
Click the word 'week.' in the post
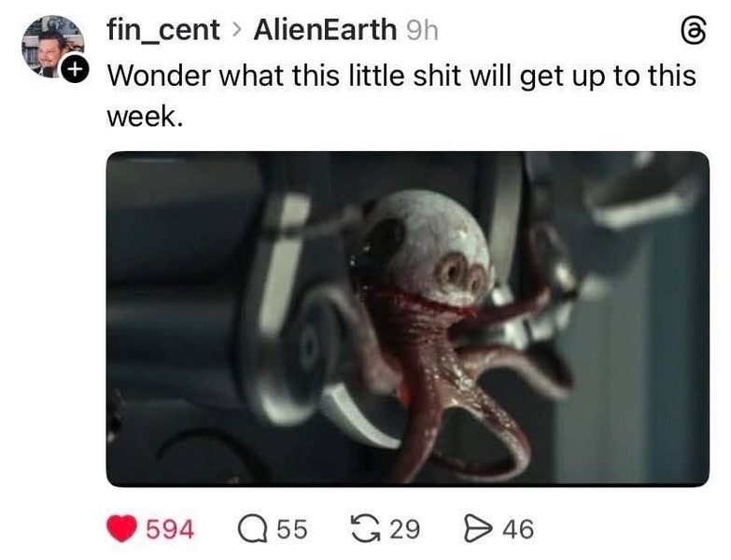click(x=145, y=117)
